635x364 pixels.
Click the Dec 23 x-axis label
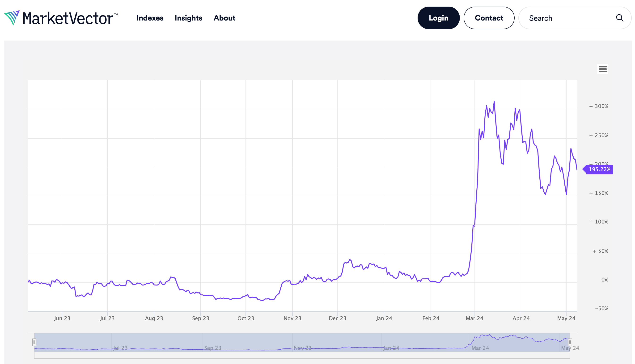tap(337, 318)
